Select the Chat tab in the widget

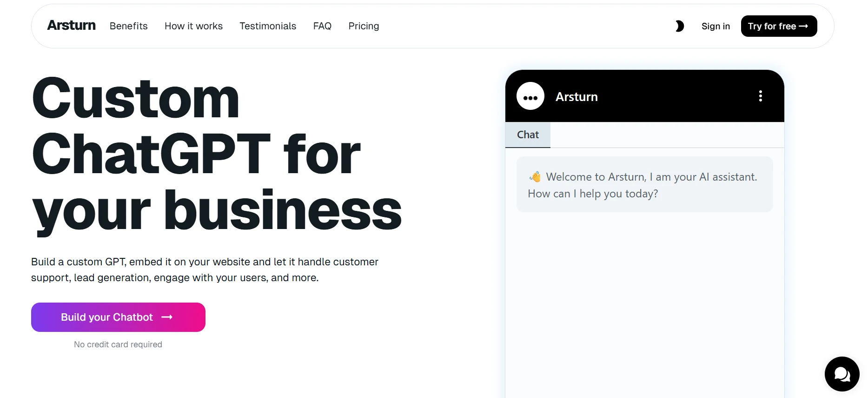click(x=528, y=135)
